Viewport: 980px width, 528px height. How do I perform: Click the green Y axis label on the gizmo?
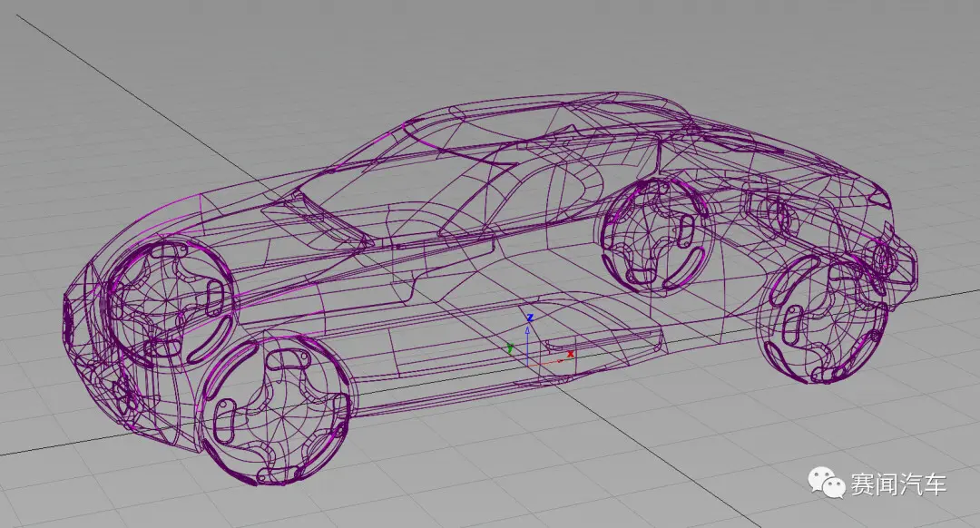pos(510,348)
